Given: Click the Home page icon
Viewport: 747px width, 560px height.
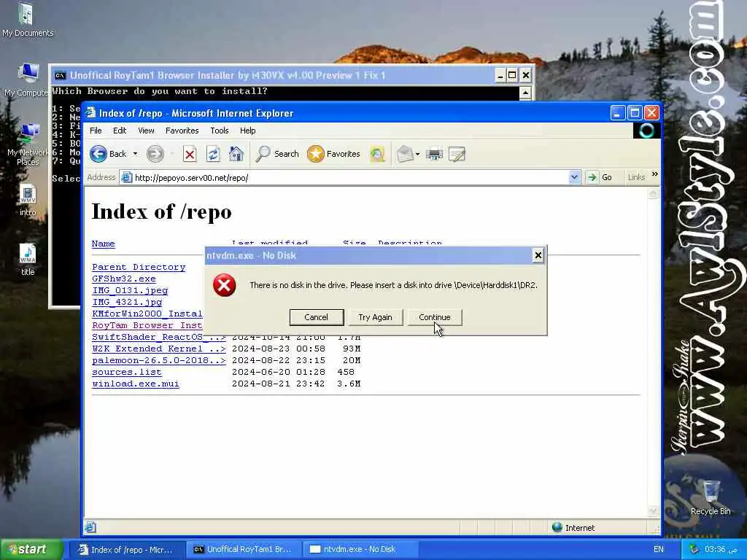Looking at the screenshot, I should click(236, 154).
